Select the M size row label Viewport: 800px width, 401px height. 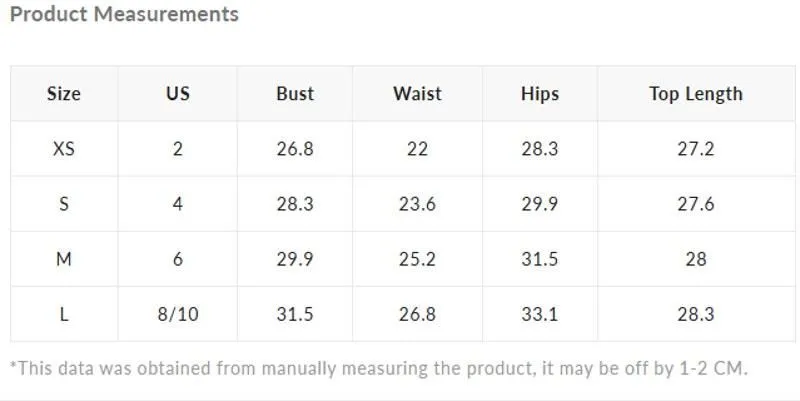[x=64, y=259]
